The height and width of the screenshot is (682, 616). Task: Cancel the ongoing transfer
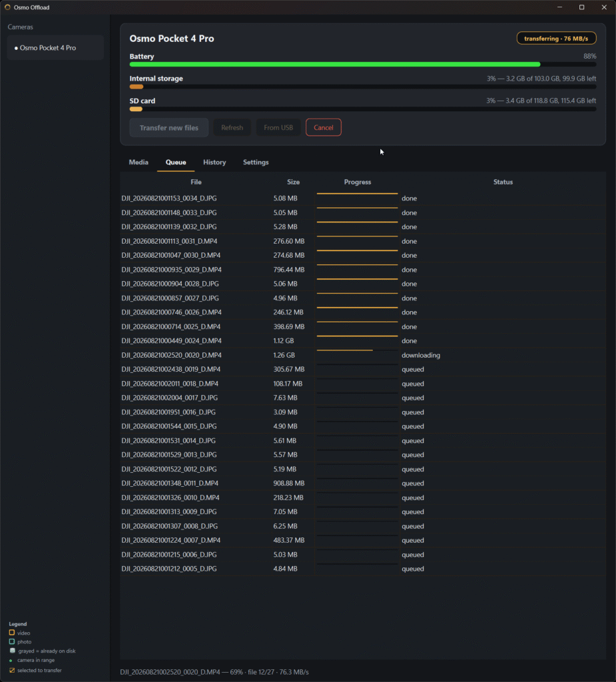[x=323, y=127]
